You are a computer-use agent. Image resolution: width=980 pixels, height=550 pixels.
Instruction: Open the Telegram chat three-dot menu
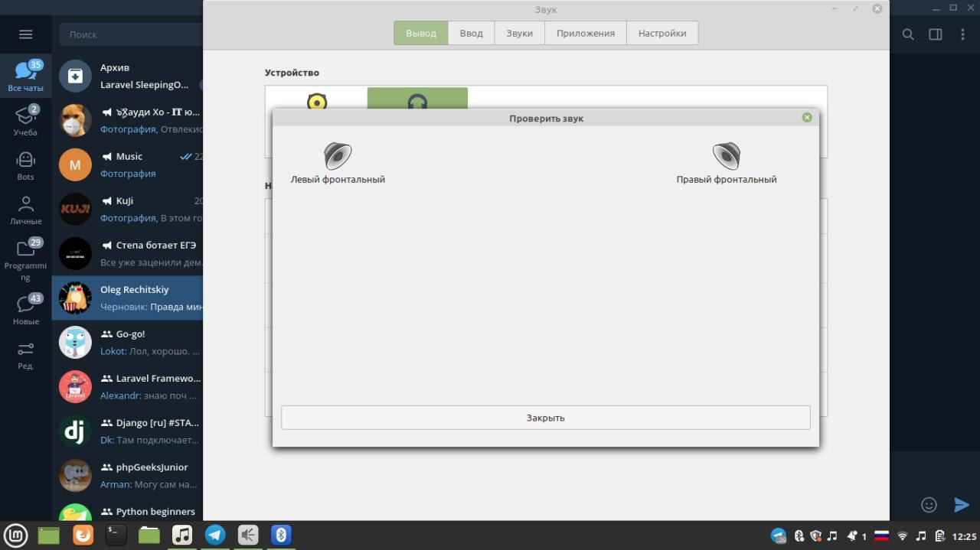pos(962,34)
